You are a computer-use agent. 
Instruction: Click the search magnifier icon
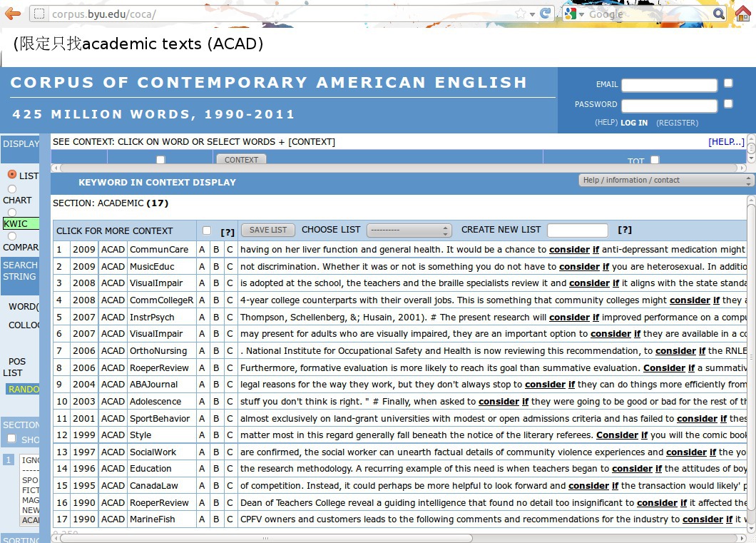(718, 14)
